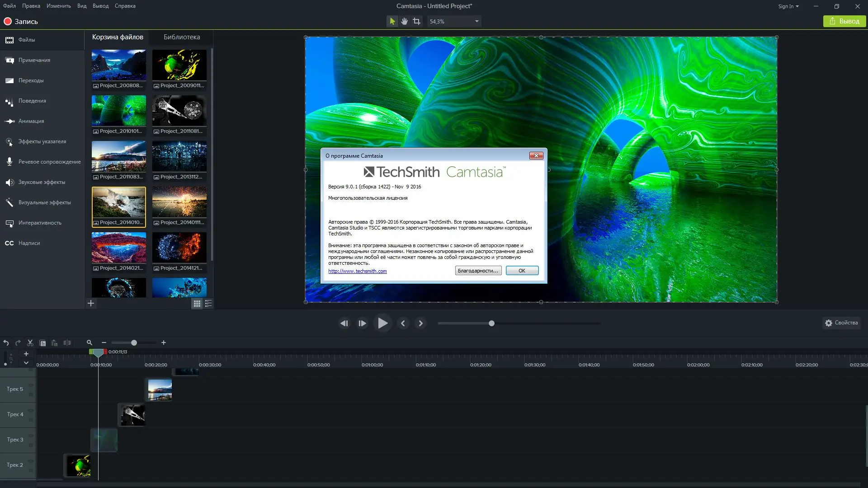Lock the track Трек 4
Image resolution: width=868 pixels, height=488 pixels.
coord(31,419)
